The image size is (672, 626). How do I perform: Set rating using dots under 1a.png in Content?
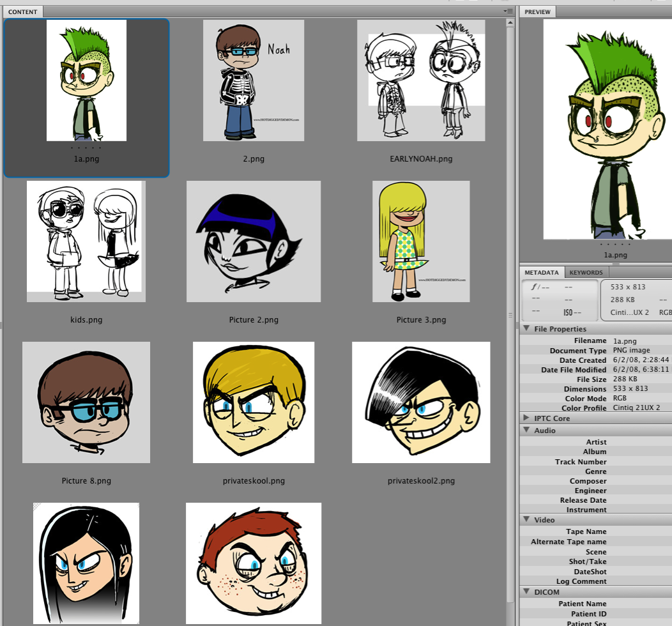click(86, 148)
